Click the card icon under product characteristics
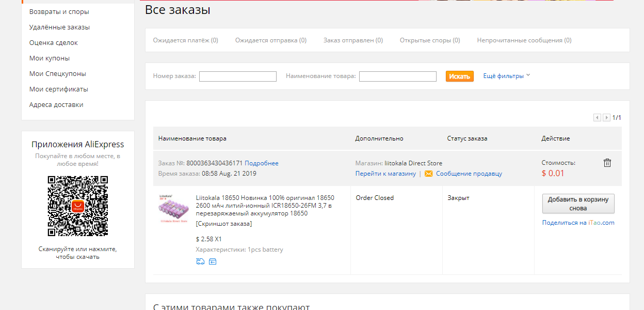Screen dimensions: 644x310 click(x=213, y=261)
